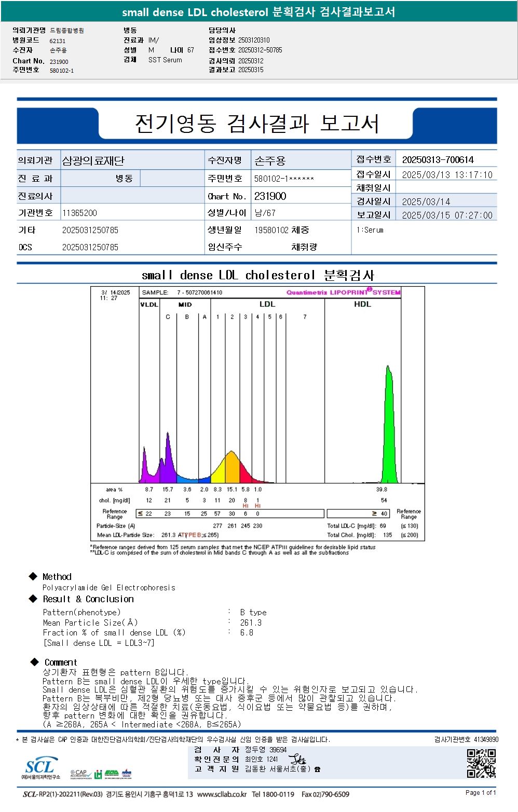
Task: Click the phone icon after 서울서초(출)
Action: [x=317, y=769]
